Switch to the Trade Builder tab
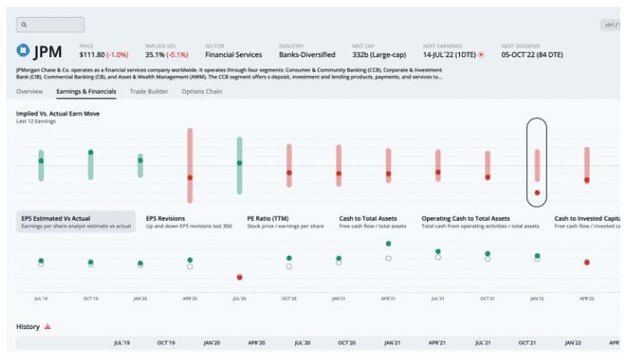Viewport: 631px width, 364px height. click(x=149, y=91)
